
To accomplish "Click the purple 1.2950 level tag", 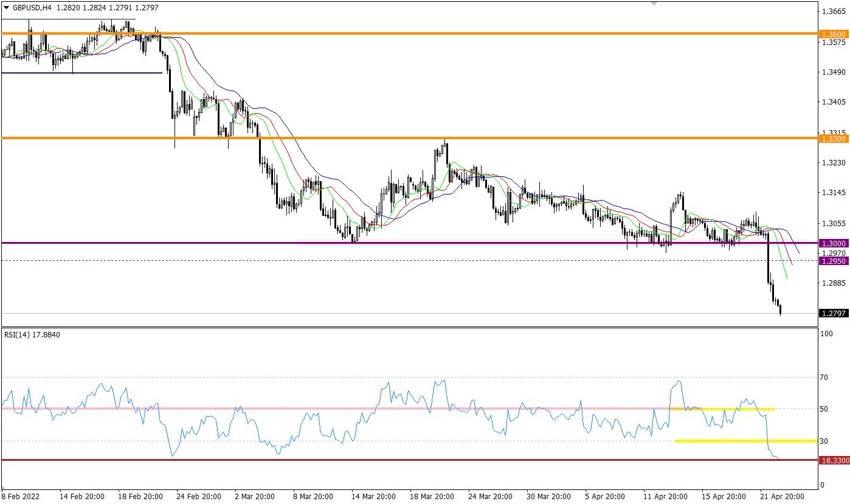I will tap(833, 261).
